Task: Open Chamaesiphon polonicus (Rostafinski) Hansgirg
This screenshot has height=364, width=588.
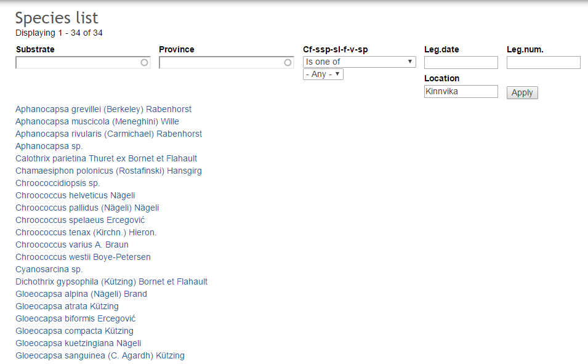Action: [108, 171]
